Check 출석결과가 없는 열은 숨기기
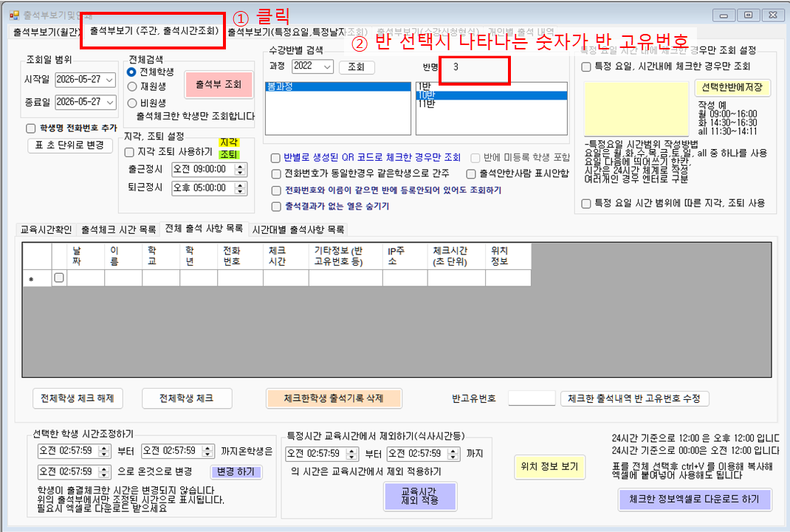 [275, 207]
